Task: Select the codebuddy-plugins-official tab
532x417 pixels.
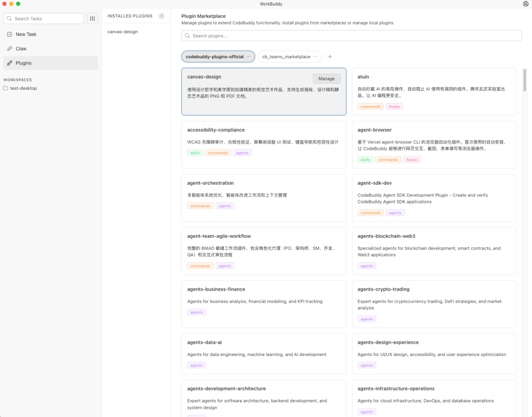Action: pos(214,57)
